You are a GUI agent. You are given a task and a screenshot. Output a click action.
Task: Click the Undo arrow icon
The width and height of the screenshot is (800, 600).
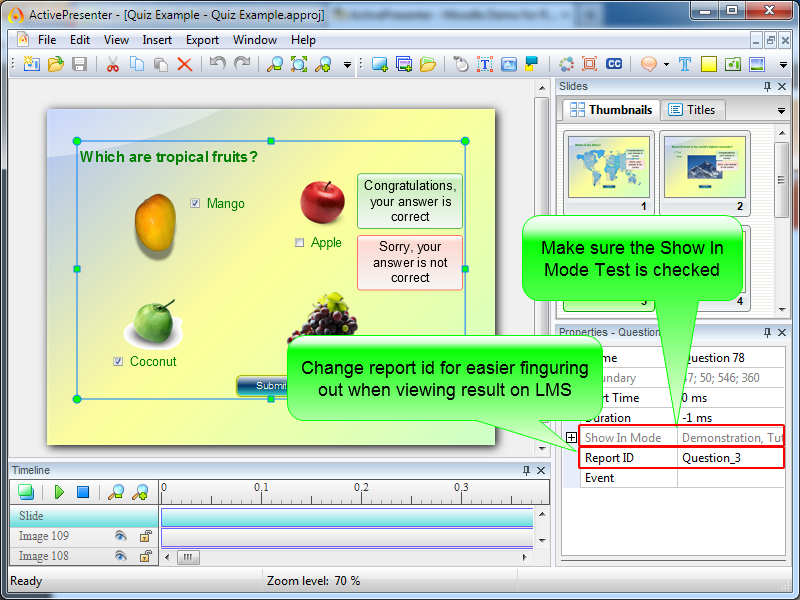(x=220, y=64)
